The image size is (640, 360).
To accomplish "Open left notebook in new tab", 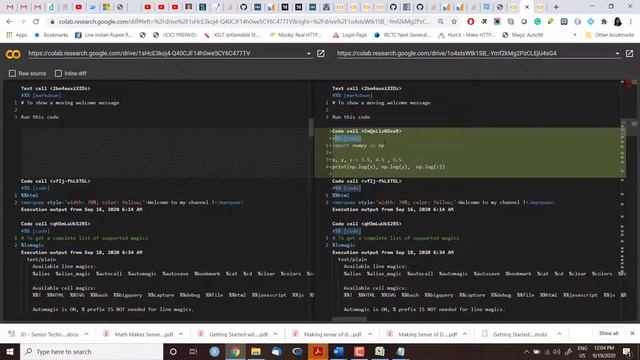I will coord(321,53).
